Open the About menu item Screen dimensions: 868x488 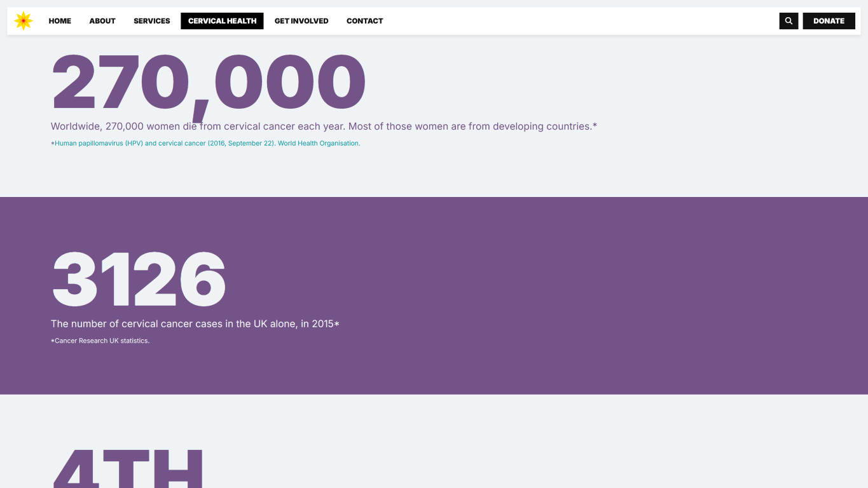pyautogui.click(x=102, y=21)
